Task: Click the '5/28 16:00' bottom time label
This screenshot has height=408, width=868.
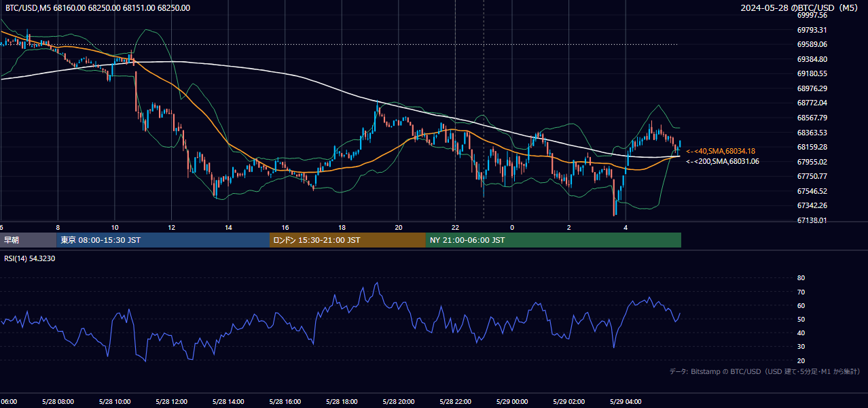Action: [x=285, y=401]
